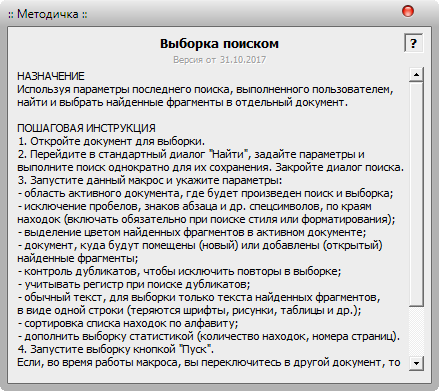
Task: Click the line "- исключение пробелов, знаков абзаца"
Action: (x=194, y=206)
